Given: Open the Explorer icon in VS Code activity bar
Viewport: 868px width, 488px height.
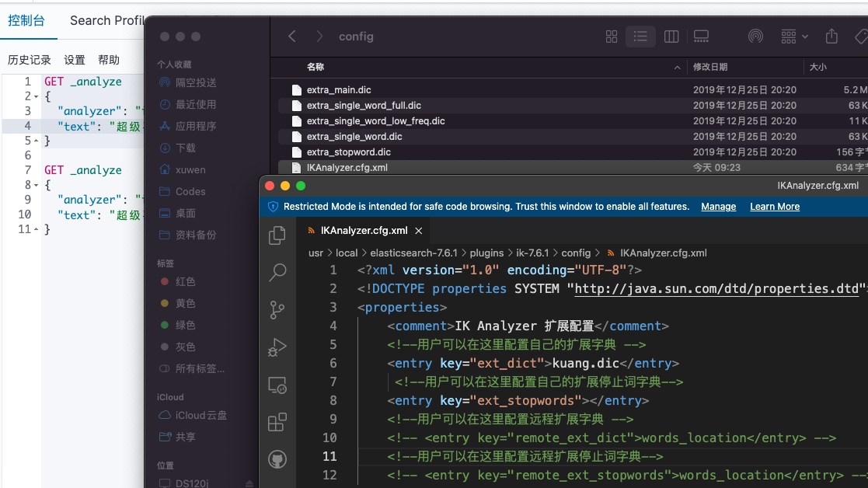Looking at the screenshot, I should (277, 235).
